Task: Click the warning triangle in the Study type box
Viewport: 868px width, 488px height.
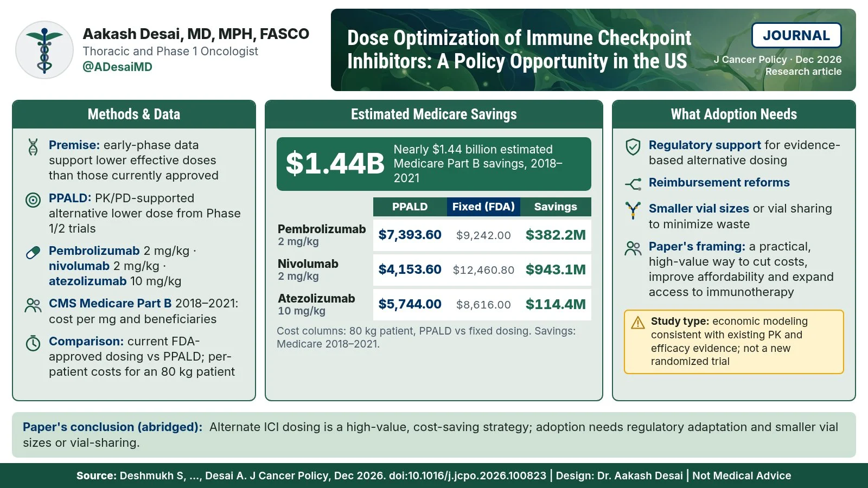Action: (638, 322)
